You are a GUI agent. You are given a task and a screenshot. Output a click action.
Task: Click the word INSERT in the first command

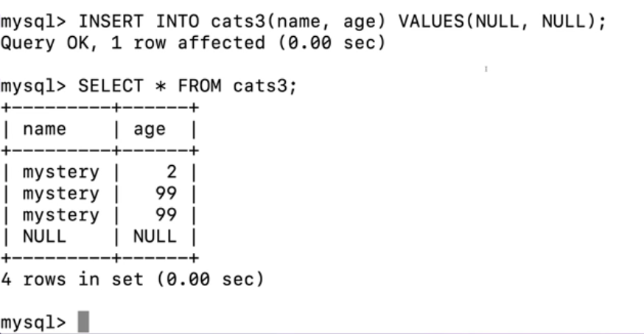coord(111,21)
